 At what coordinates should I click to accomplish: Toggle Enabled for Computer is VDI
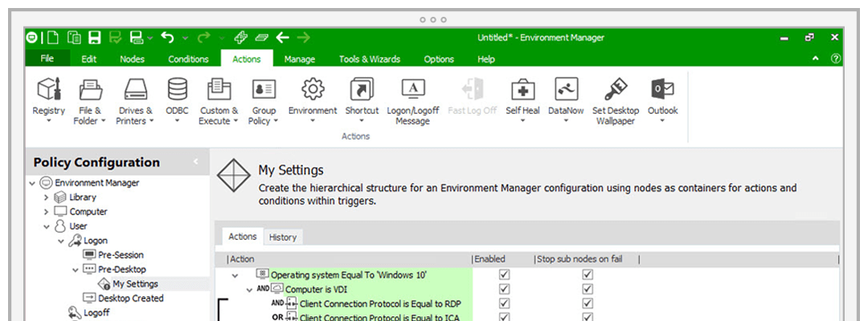(504, 289)
